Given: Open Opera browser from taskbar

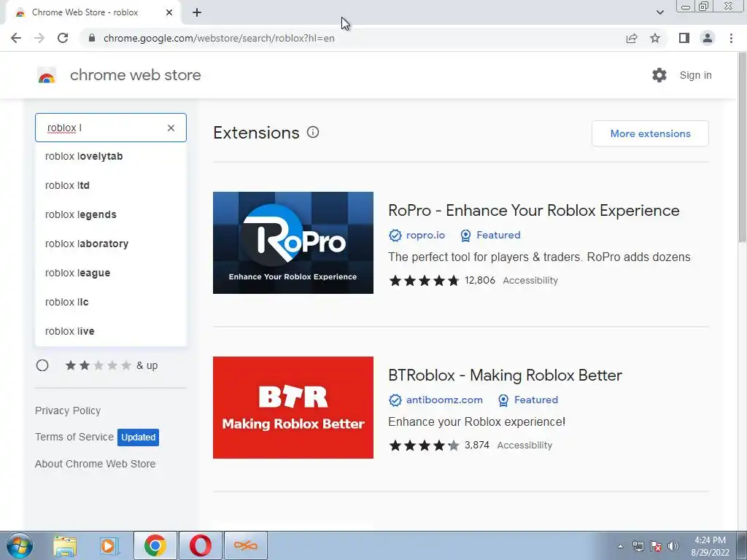Looking at the screenshot, I should 200,545.
